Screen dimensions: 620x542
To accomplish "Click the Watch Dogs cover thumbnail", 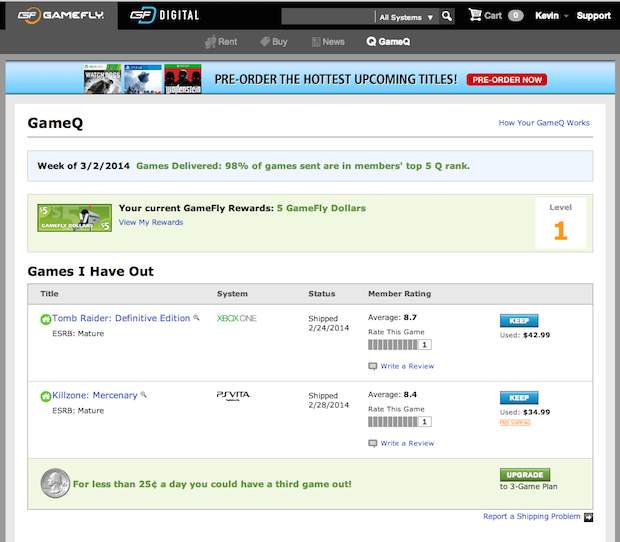I will pos(102,79).
